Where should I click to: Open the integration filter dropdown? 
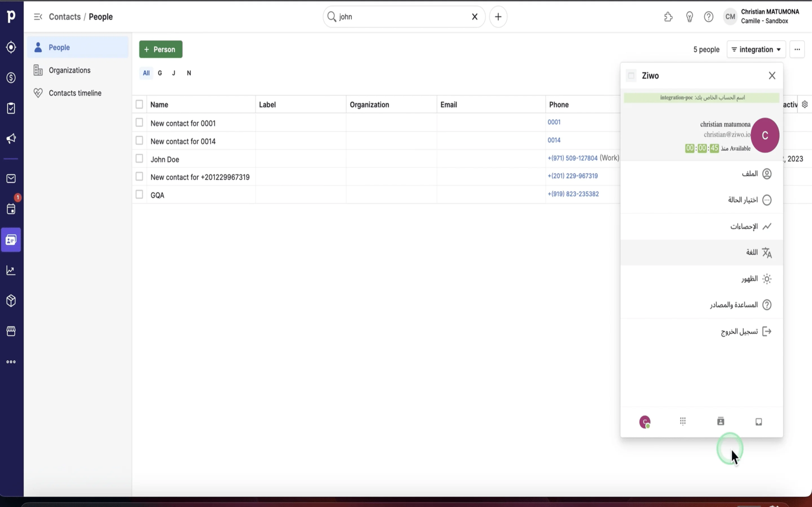pyautogui.click(x=755, y=49)
